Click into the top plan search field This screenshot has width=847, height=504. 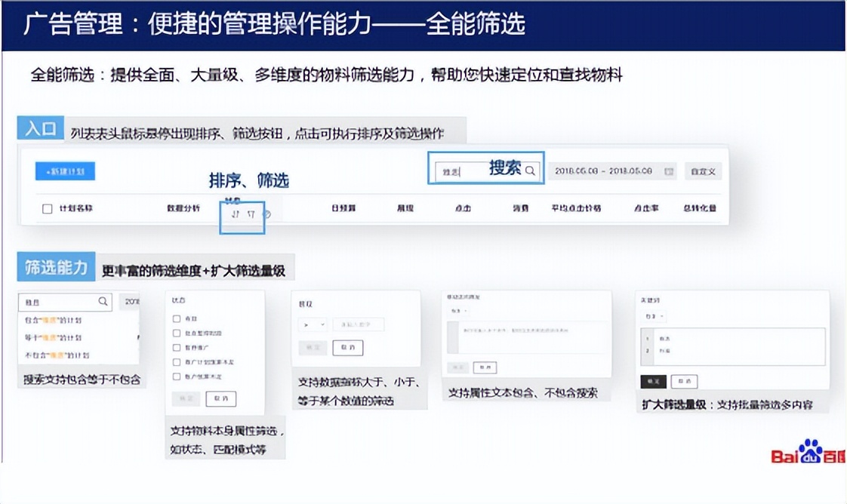[x=486, y=171]
